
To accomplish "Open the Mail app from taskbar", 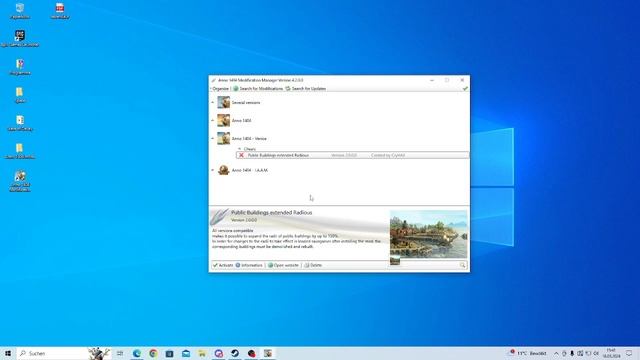I will (186, 353).
